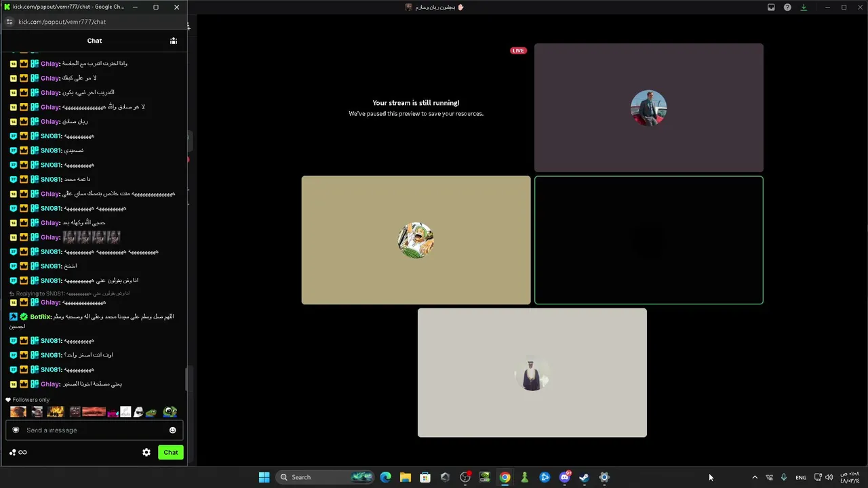Click the taskbar Search box
The height and width of the screenshot is (488, 868).
click(325, 477)
